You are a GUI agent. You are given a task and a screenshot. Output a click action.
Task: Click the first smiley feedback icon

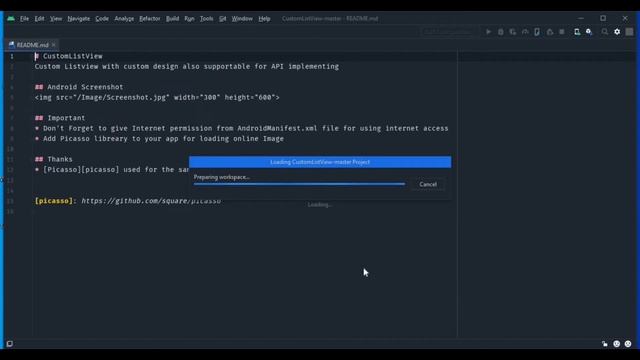616,344
